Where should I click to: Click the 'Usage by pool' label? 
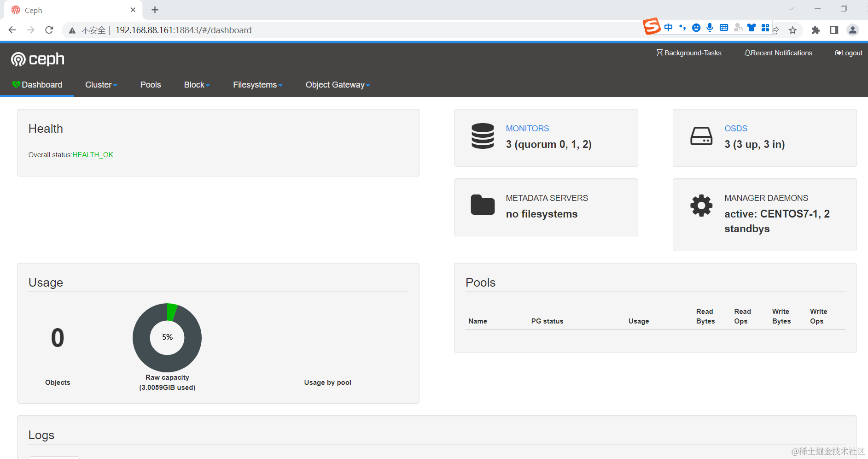click(327, 382)
